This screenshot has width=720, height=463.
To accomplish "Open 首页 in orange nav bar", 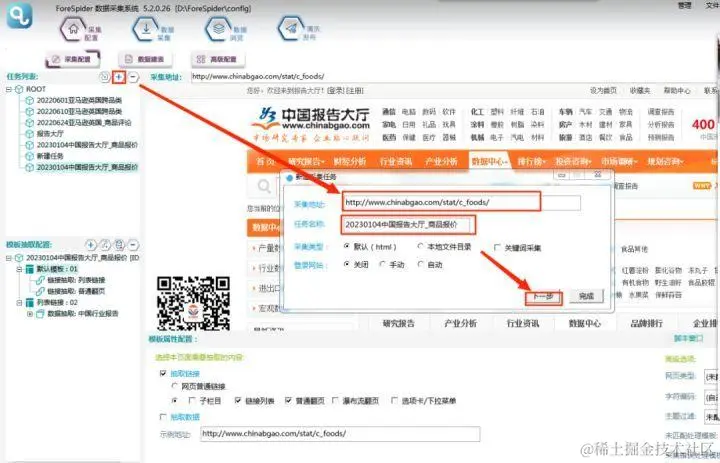I will coord(266,161).
